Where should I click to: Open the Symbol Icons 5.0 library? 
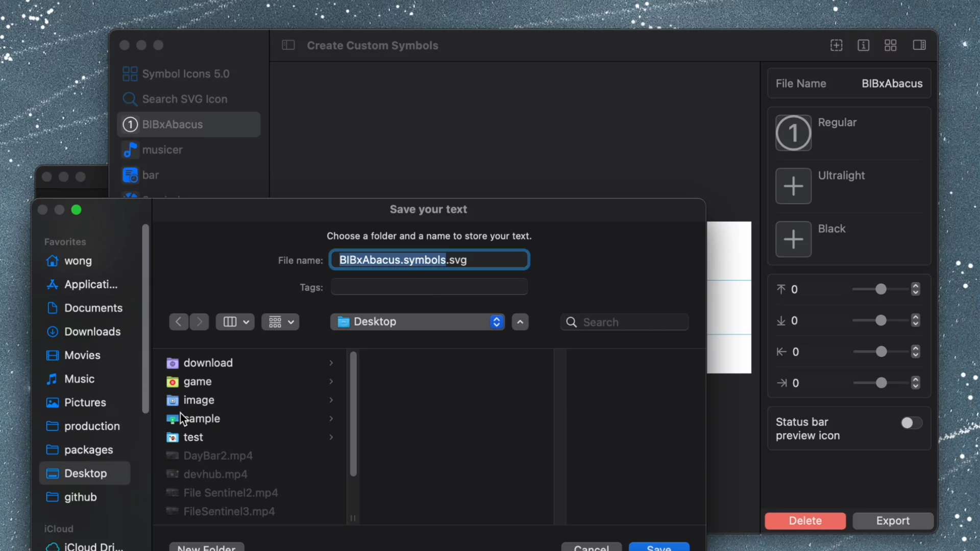click(185, 73)
